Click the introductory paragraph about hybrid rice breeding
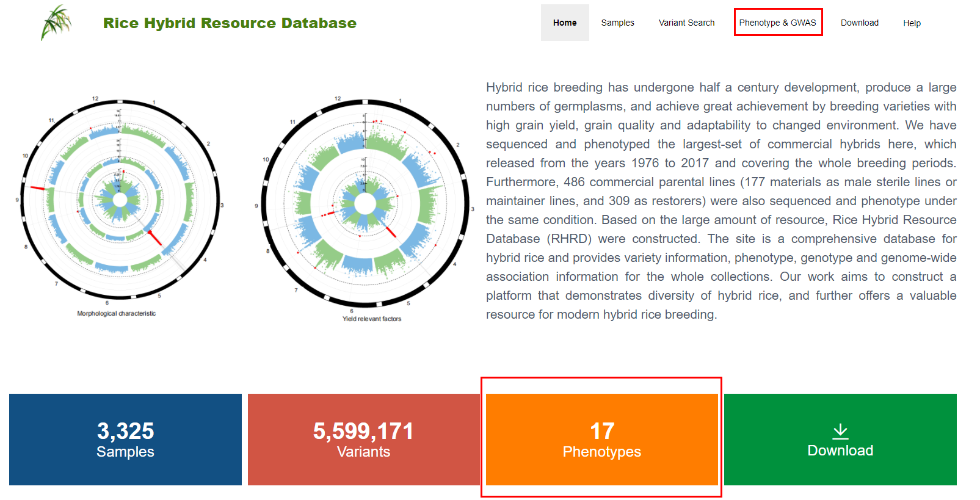The image size is (980, 500). click(721, 201)
